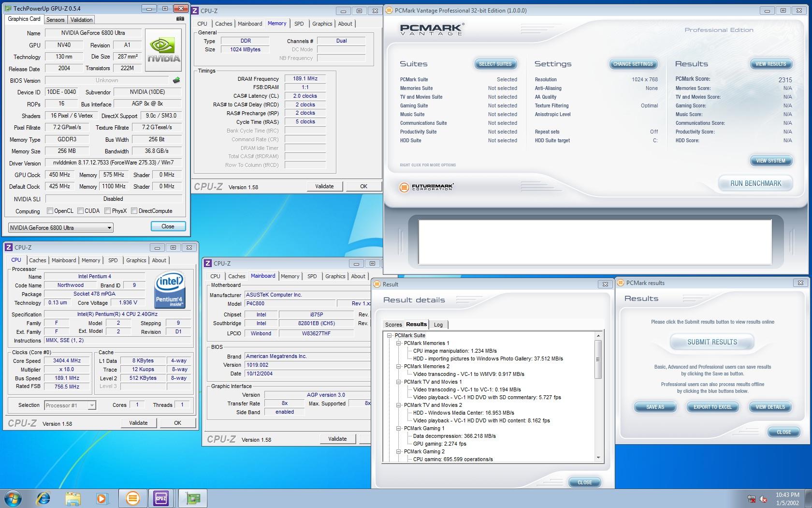Click the Change Settings button
This screenshot has height=508, width=812.
click(x=633, y=64)
